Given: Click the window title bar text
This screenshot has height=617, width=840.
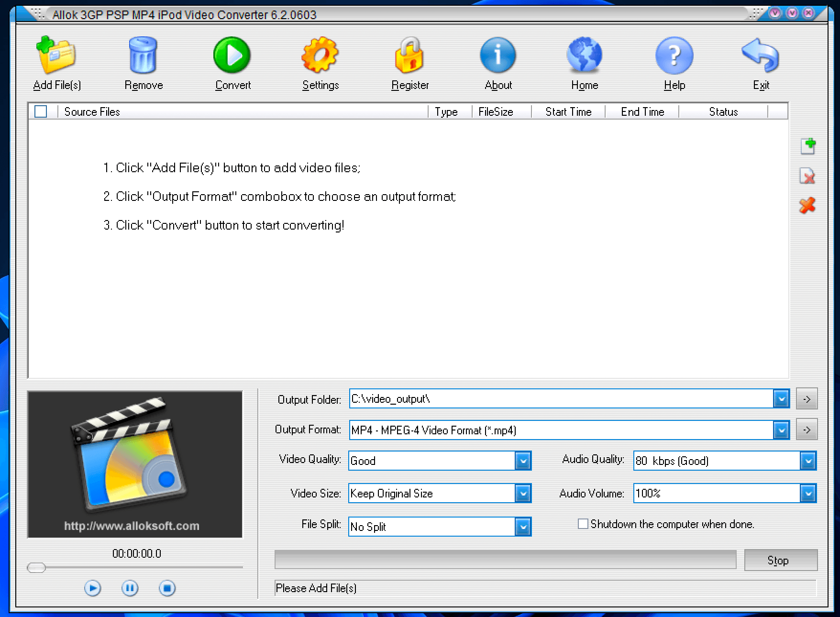Looking at the screenshot, I should tap(184, 15).
